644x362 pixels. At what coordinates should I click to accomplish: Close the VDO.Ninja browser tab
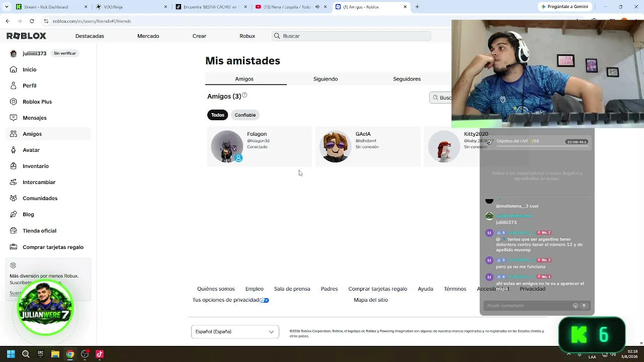click(x=166, y=7)
